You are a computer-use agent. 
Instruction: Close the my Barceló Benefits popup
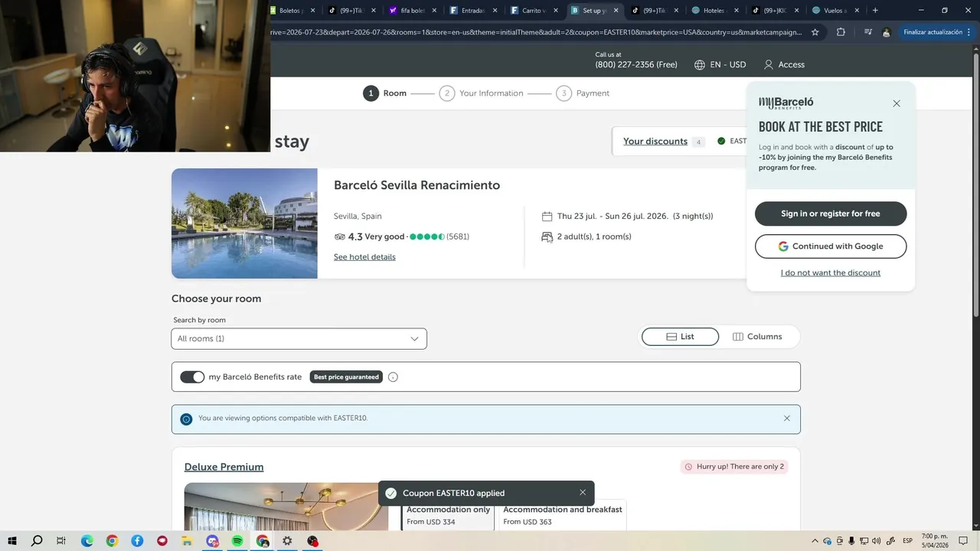tap(897, 103)
